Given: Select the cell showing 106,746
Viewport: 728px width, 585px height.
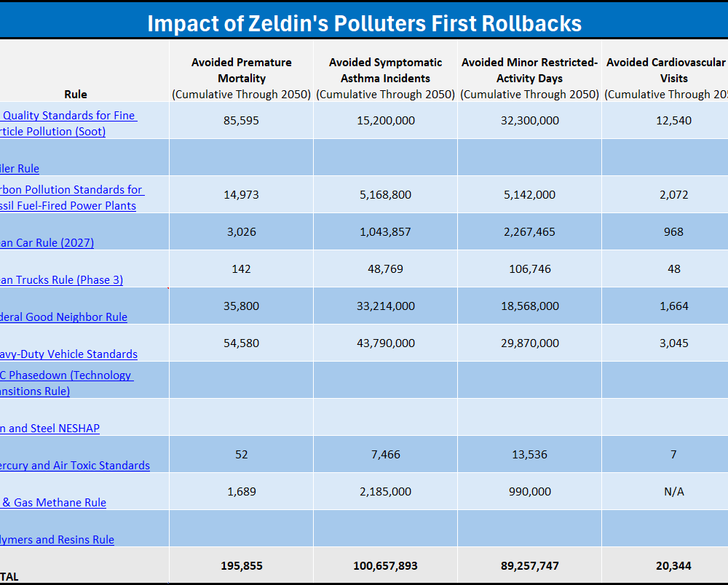Looking at the screenshot, I should click(x=530, y=268).
